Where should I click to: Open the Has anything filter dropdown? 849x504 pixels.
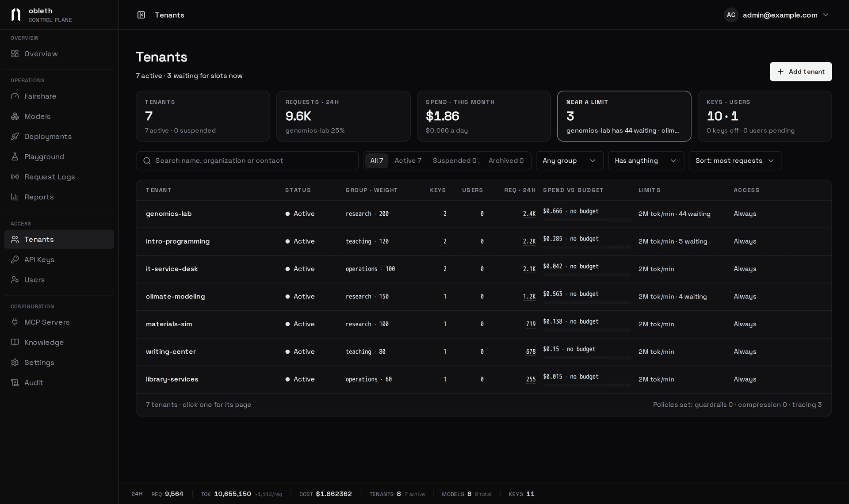pyautogui.click(x=646, y=160)
